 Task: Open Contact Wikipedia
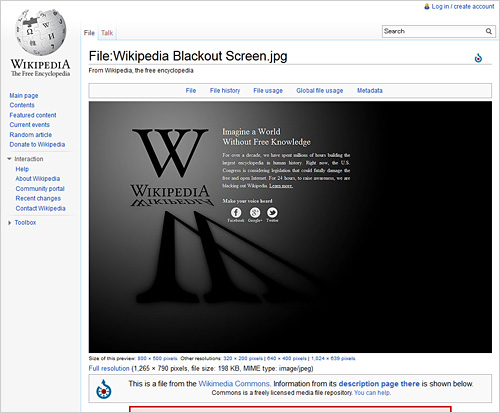(x=40, y=208)
